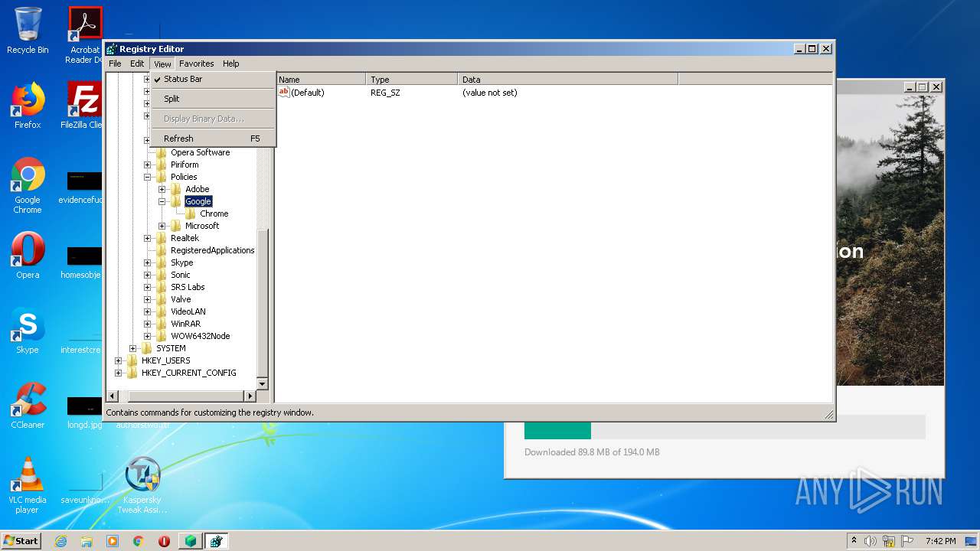Open the FileZilla Client desktop shortcut
The width and height of the screenshot is (980, 551).
click(x=83, y=106)
